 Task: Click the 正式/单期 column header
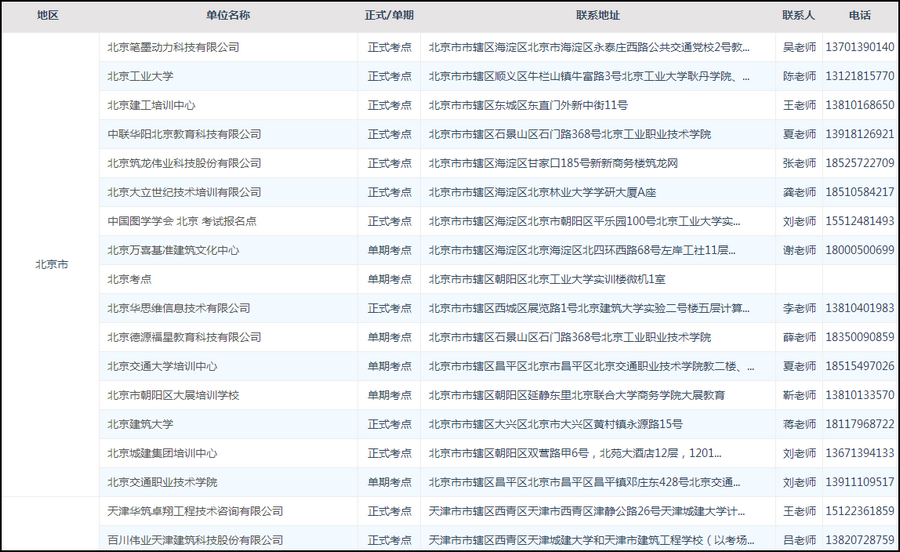tap(389, 15)
